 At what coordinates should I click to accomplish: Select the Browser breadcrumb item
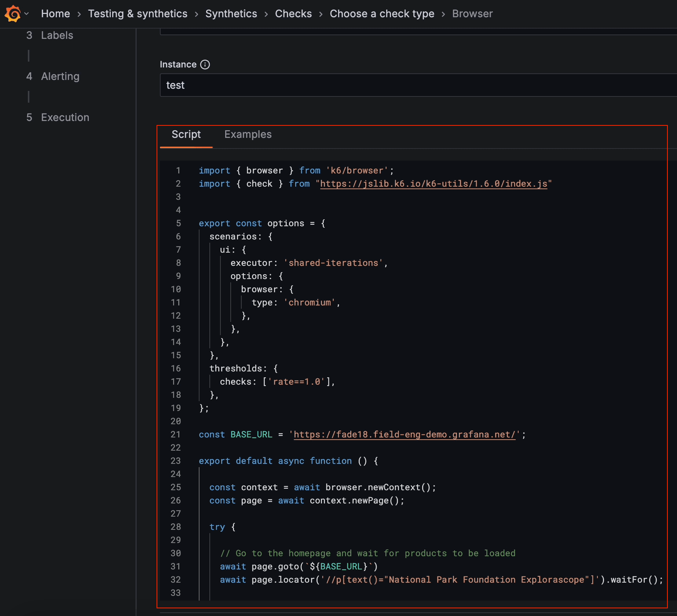472,14
